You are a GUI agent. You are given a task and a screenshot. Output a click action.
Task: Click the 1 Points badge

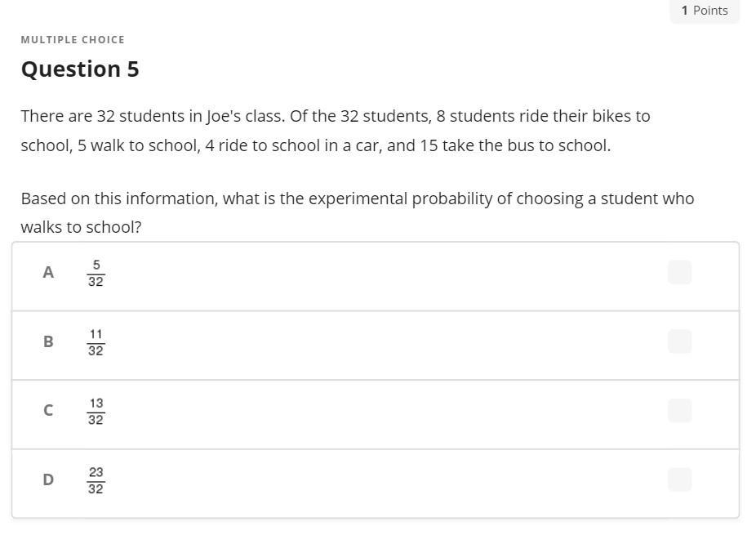coord(705,11)
